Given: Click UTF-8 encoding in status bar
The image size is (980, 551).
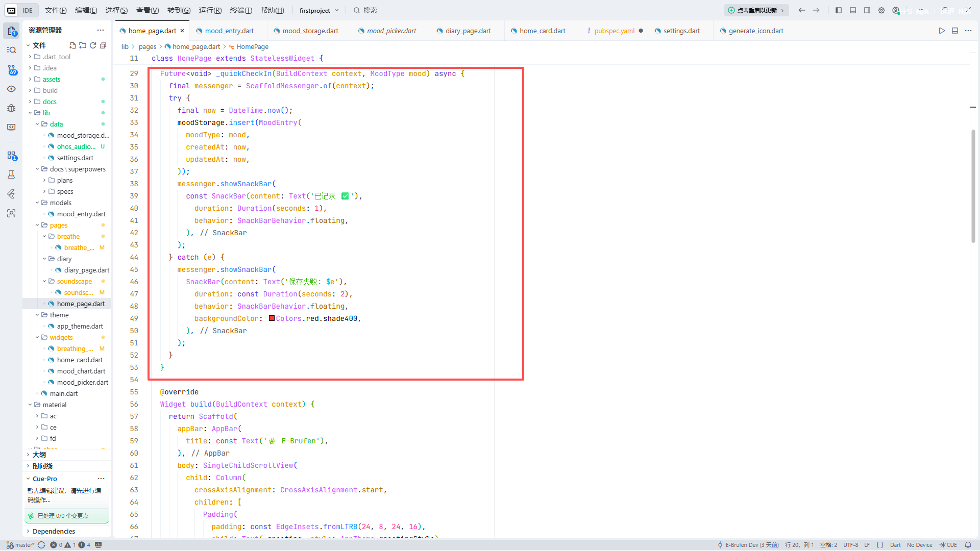Looking at the screenshot, I should (x=851, y=545).
